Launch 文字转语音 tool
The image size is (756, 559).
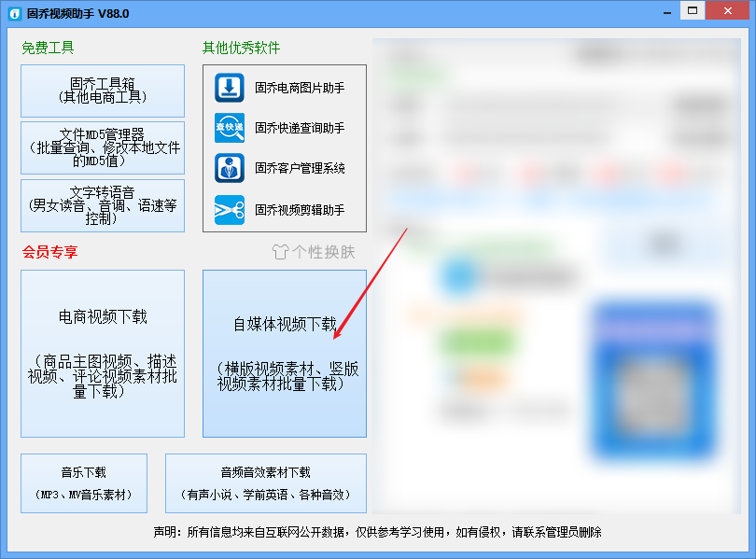point(103,205)
